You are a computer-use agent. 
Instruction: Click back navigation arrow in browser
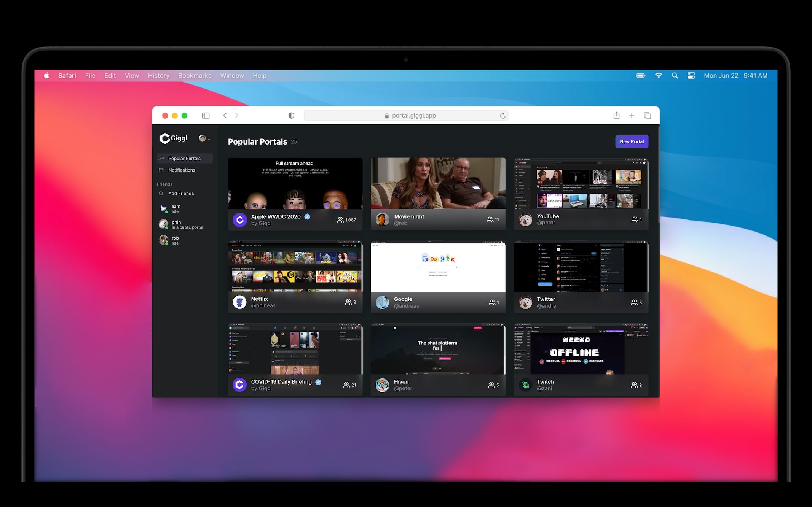coord(225,116)
